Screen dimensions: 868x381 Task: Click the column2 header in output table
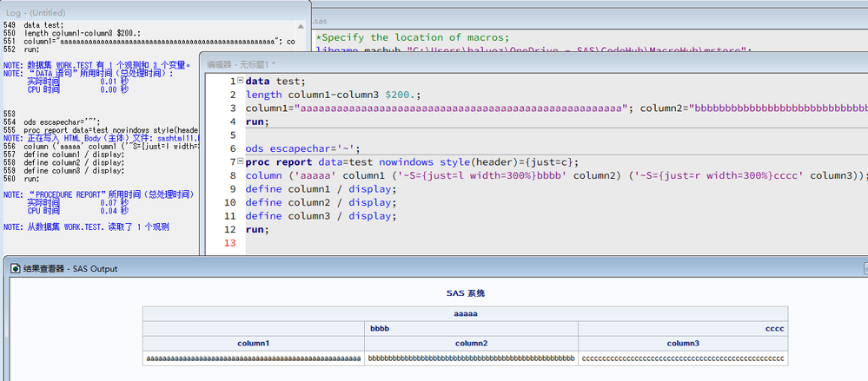tap(472, 343)
